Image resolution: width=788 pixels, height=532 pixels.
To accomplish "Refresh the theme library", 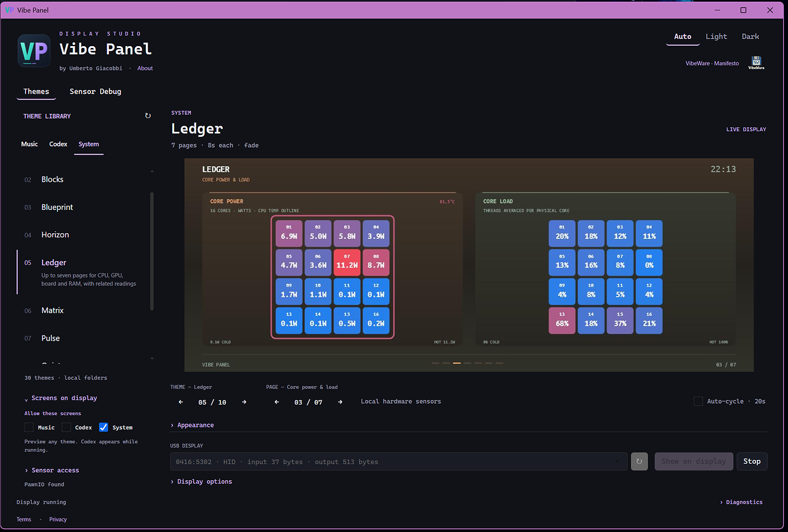I will point(148,116).
